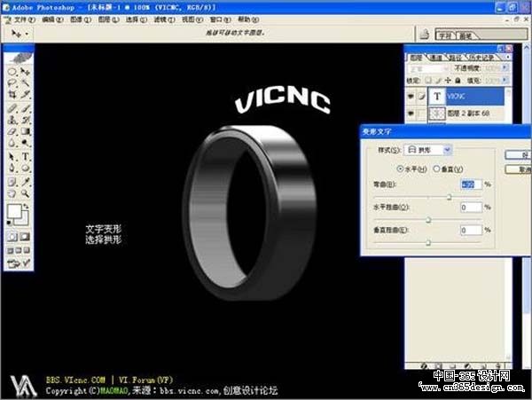Cancel warp text with 取消 button

point(518,169)
